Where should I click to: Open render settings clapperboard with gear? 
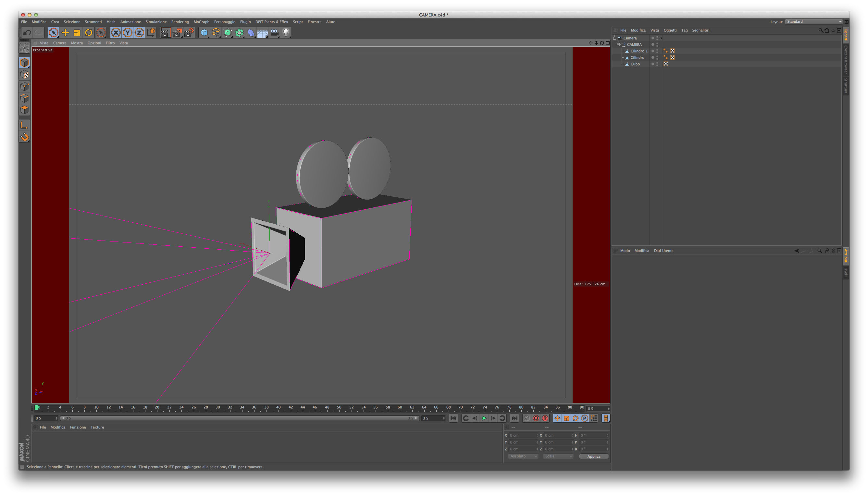pyautogui.click(x=189, y=33)
